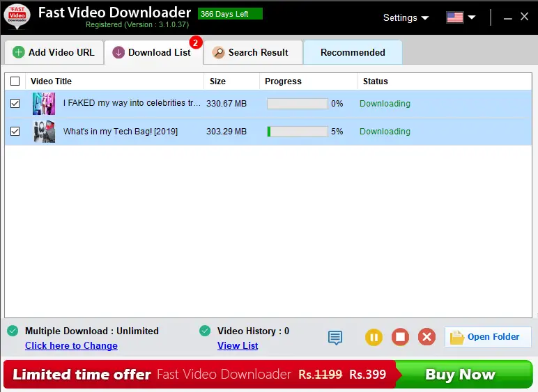Click the green check beside Video History
This screenshot has height=392, width=538.
(x=205, y=331)
